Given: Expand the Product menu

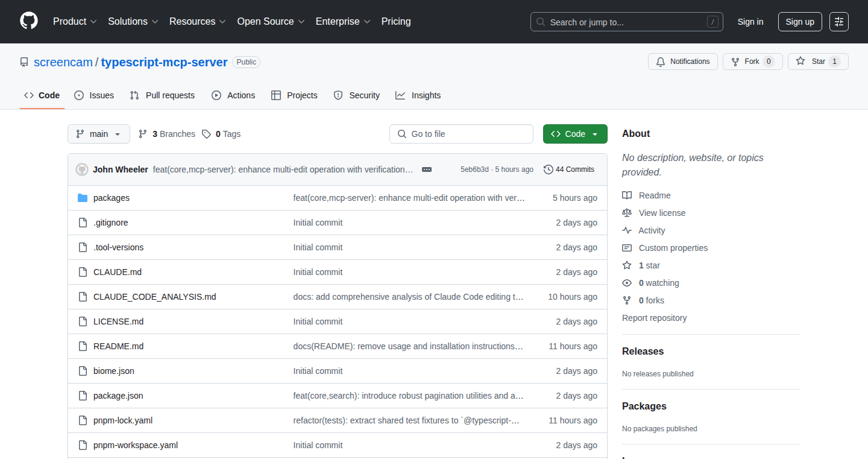Looking at the screenshot, I should tap(75, 21).
